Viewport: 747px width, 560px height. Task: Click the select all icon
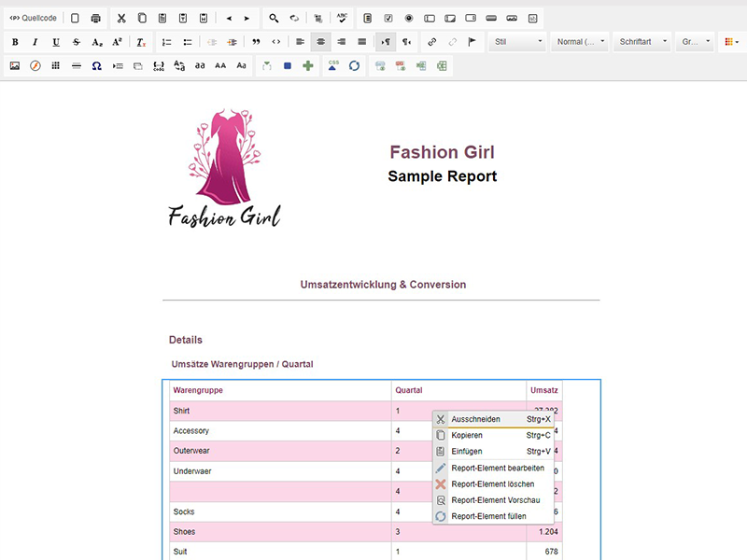point(318,18)
